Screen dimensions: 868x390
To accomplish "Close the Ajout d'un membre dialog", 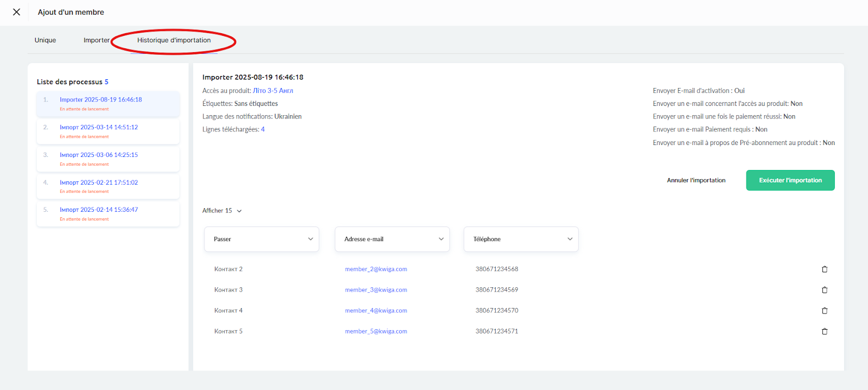I will 17,12.
